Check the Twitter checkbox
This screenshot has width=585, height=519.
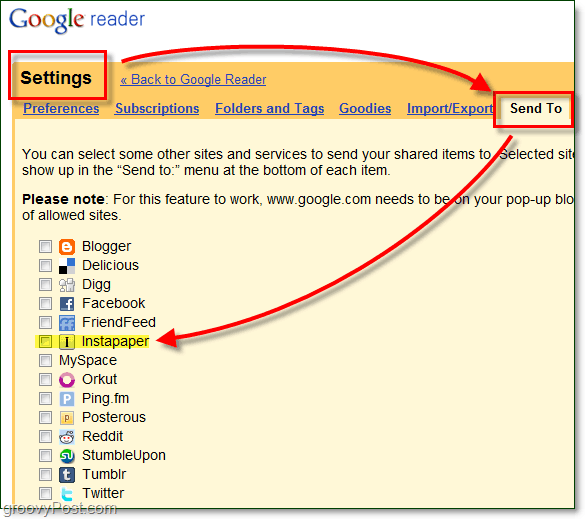point(46,493)
